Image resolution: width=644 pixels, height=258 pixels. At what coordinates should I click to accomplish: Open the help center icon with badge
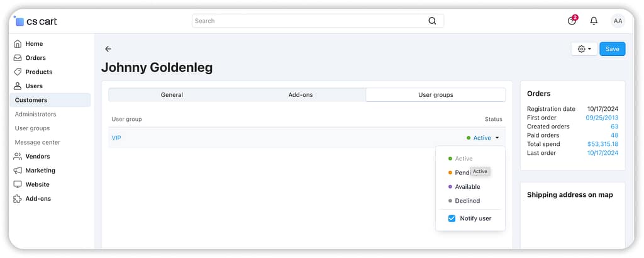(572, 21)
